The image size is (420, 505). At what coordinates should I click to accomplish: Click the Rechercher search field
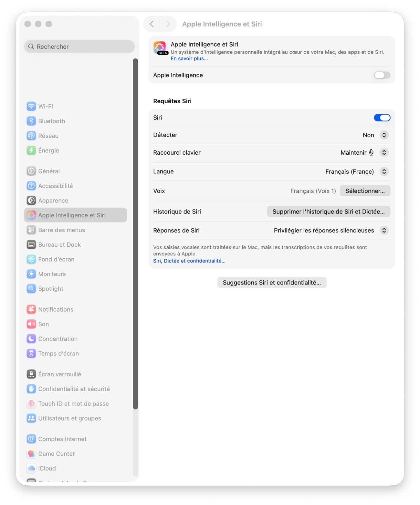pos(79,46)
